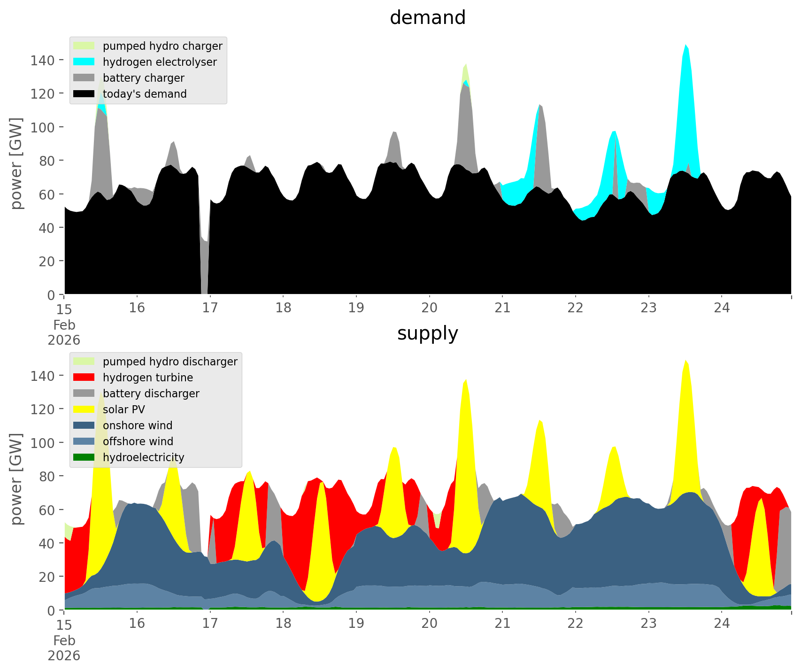Click the black today's demand legend swatch
The width and height of the screenshot is (801, 672).
pyautogui.click(x=84, y=94)
